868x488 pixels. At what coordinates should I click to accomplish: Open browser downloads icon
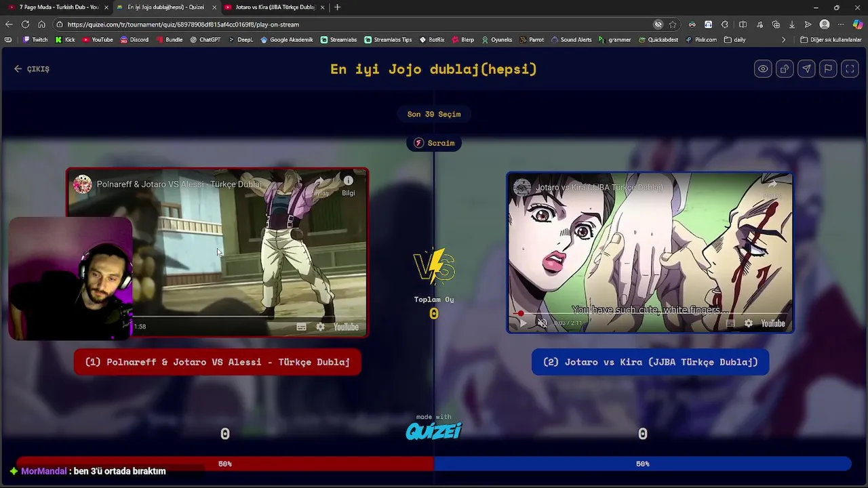coord(792,24)
